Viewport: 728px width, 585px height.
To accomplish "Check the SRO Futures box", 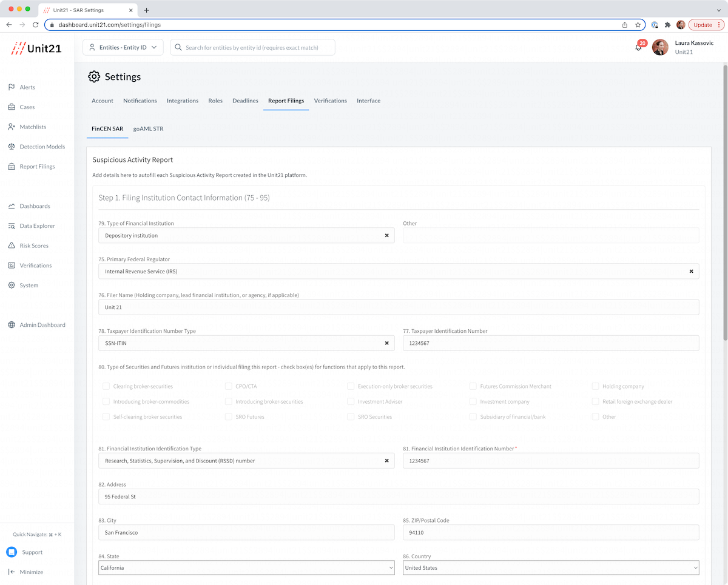I will (x=229, y=417).
